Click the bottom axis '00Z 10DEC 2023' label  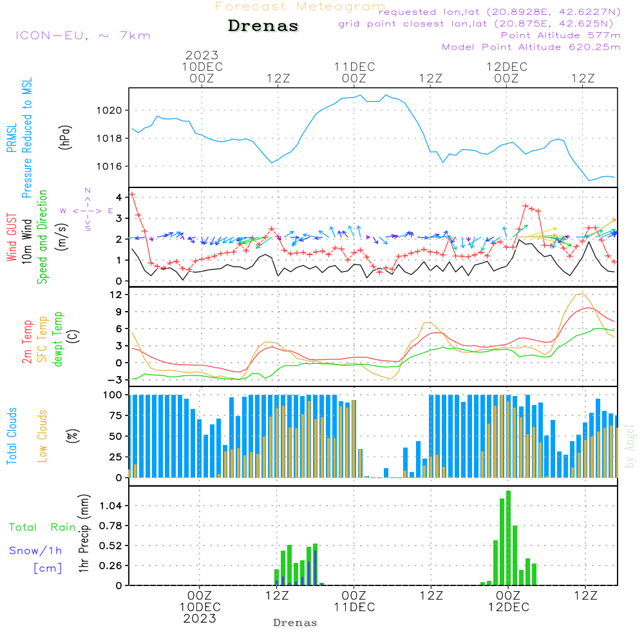[x=200, y=607]
